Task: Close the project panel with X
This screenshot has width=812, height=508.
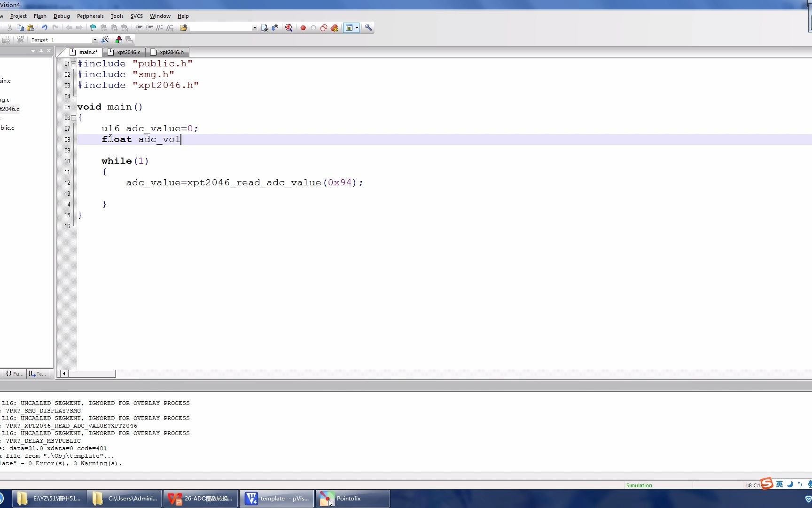Action: (x=49, y=51)
